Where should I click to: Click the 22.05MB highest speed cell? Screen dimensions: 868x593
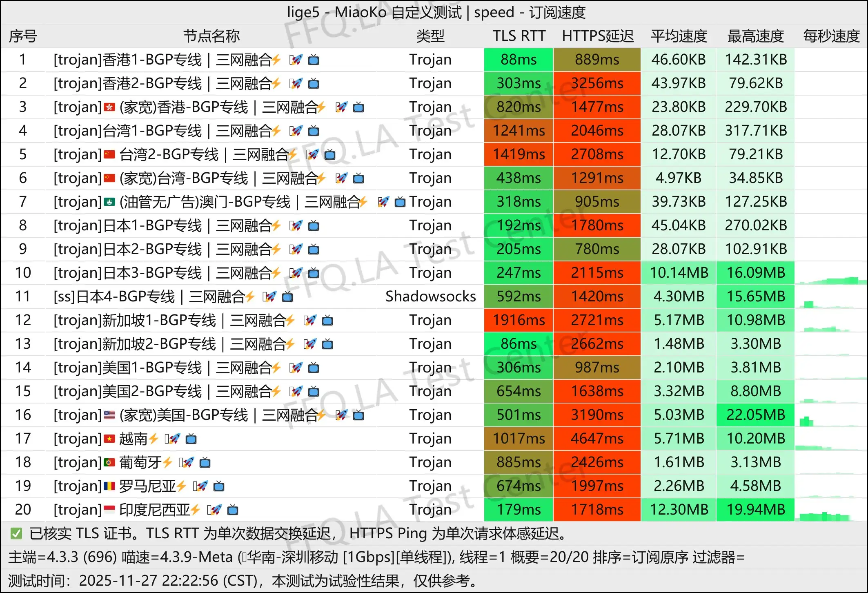click(x=755, y=415)
